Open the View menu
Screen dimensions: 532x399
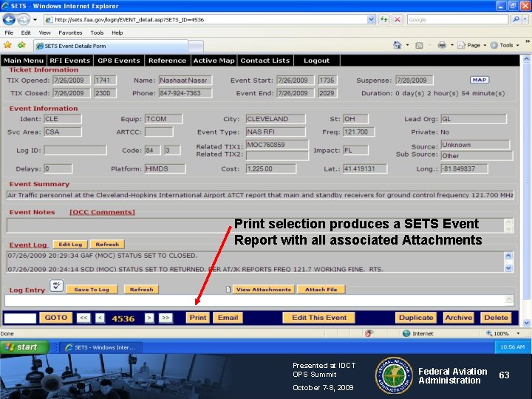click(x=44, y=33)
